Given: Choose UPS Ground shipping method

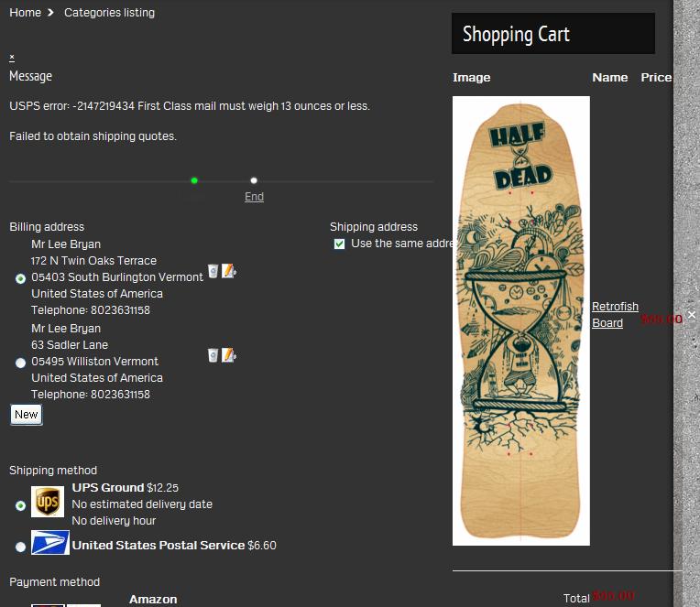Looking at the screenshot, I should pyautogui.click(x=20, y=505).
